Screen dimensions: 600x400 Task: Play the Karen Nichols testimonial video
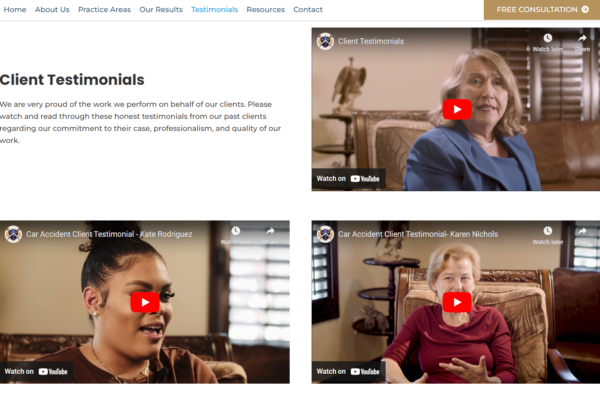(x=457, y=302)
